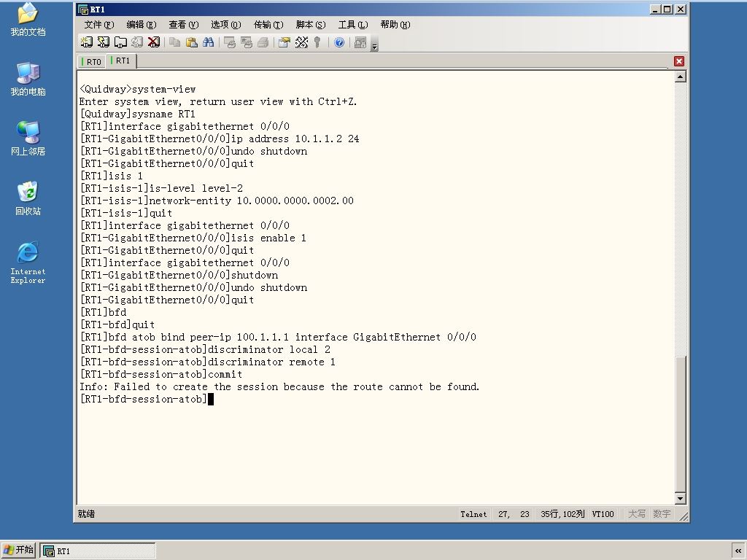Click the 大写 caps lock indicator
Image resolution: width=747 pixels, height=560 pixels.
(636, 514)
